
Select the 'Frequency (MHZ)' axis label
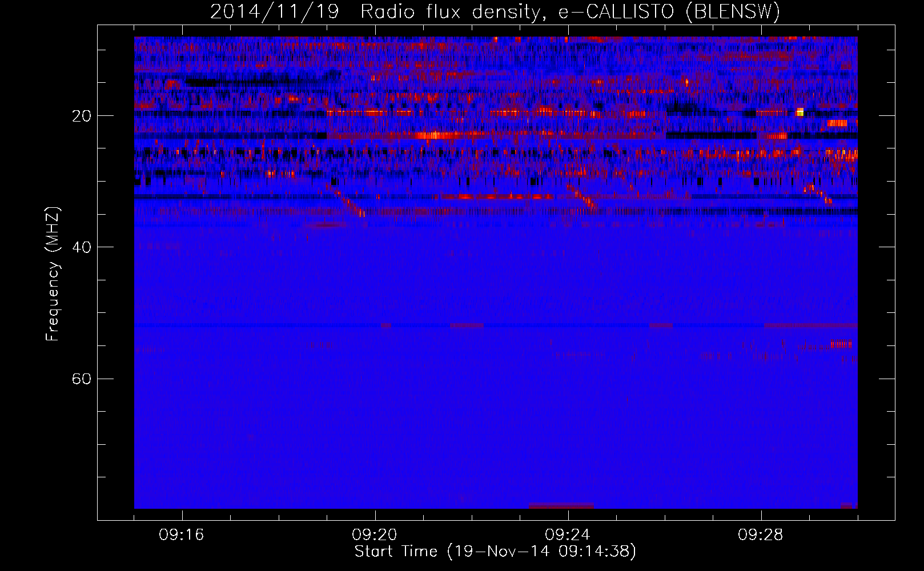pos(52,274)
